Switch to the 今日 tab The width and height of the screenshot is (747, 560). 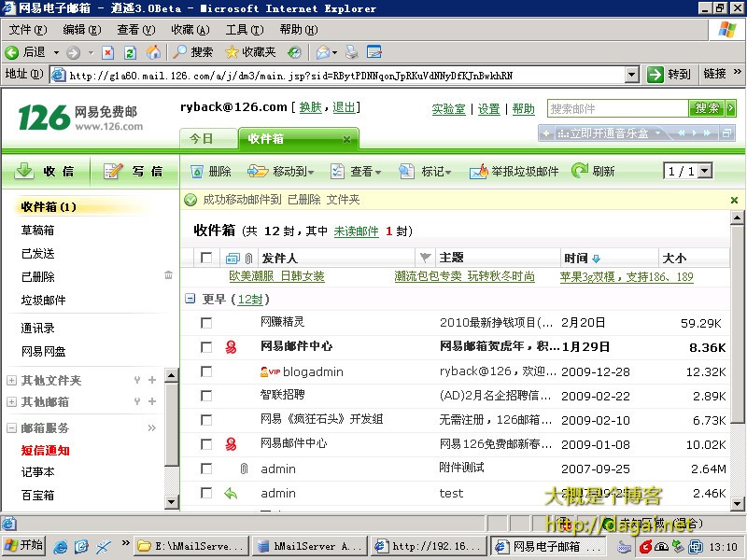(x=202, y=139)
